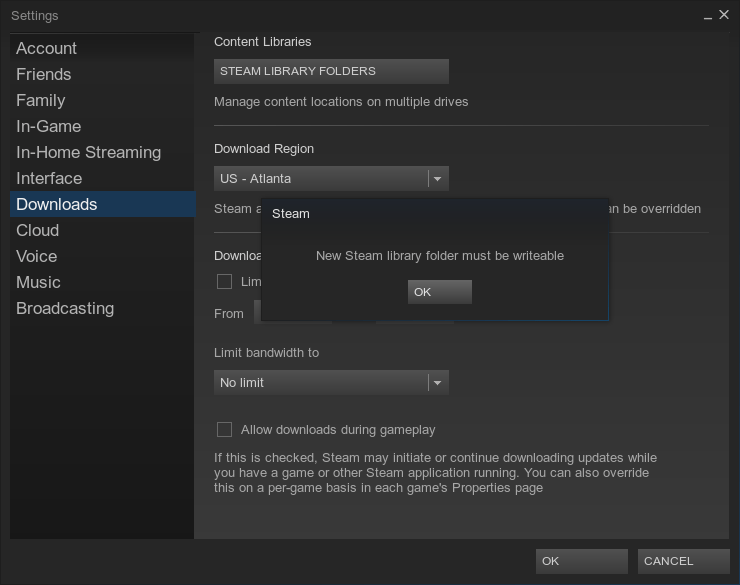
Task: Open the Account settings section
Action: pos(102,48)
